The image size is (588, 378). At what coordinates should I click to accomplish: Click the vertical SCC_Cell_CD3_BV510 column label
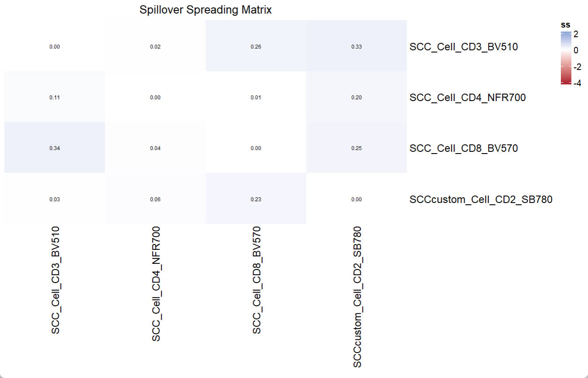[x=56, y=280]
